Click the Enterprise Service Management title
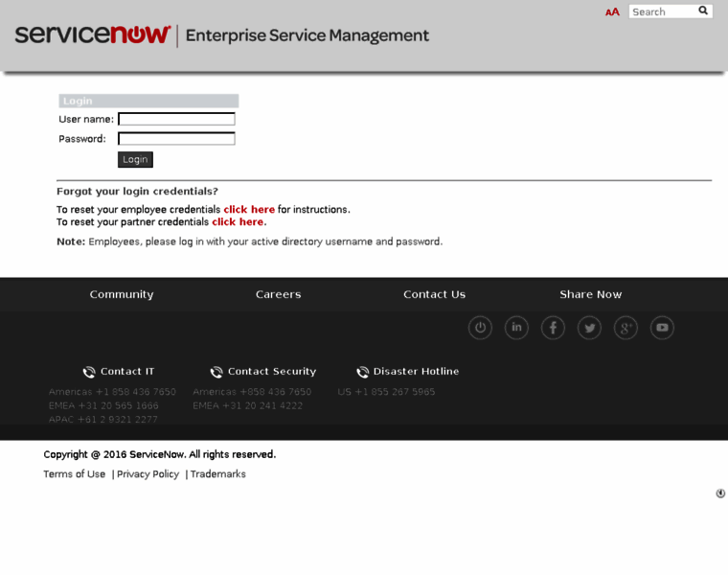This screenshot has height=575, width=728. 307,35
